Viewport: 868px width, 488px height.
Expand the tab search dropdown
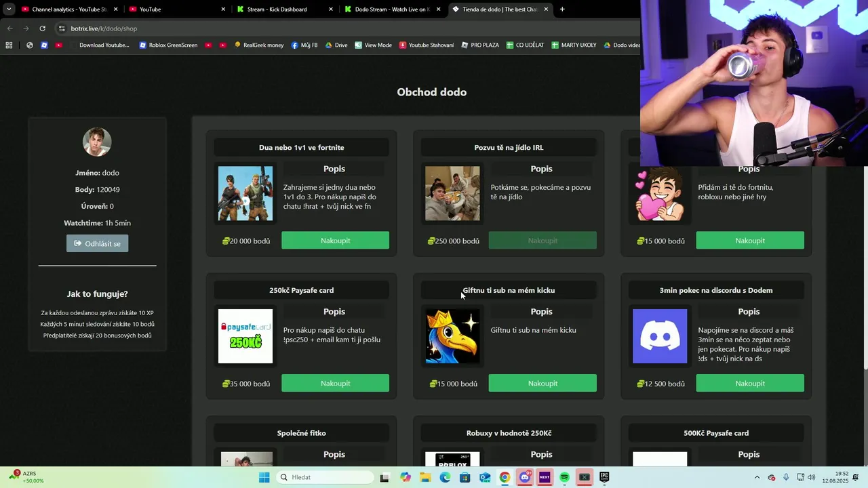pos(9,9)
